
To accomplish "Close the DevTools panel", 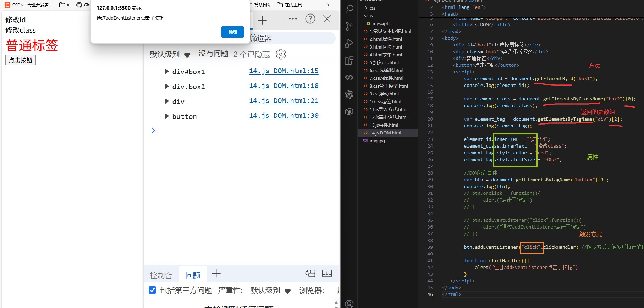I will point(327,19).
